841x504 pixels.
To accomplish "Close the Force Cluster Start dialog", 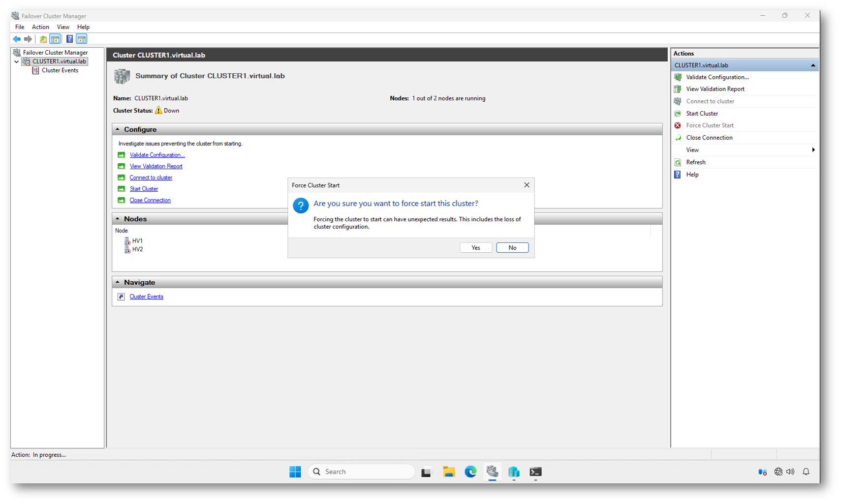I will click(x=527, y=185).
